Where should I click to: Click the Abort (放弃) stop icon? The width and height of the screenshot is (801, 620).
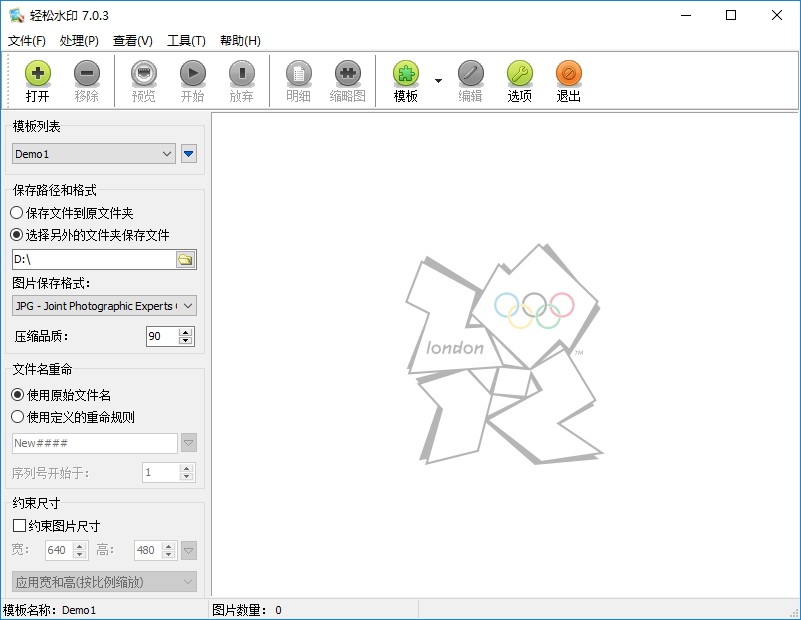242,74
